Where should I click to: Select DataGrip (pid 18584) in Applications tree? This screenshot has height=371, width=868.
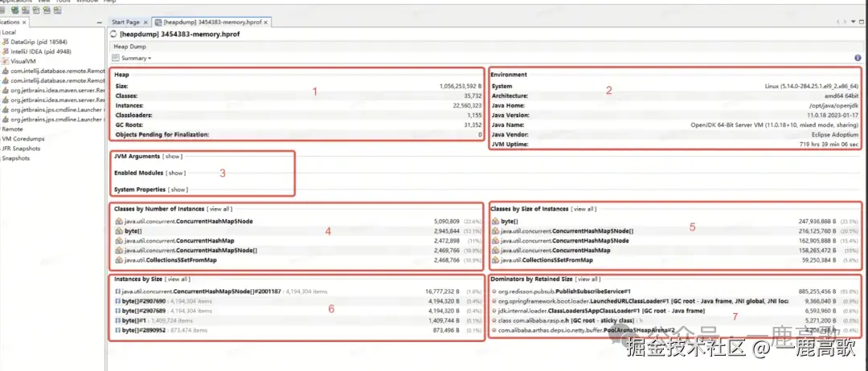[39, 42]
